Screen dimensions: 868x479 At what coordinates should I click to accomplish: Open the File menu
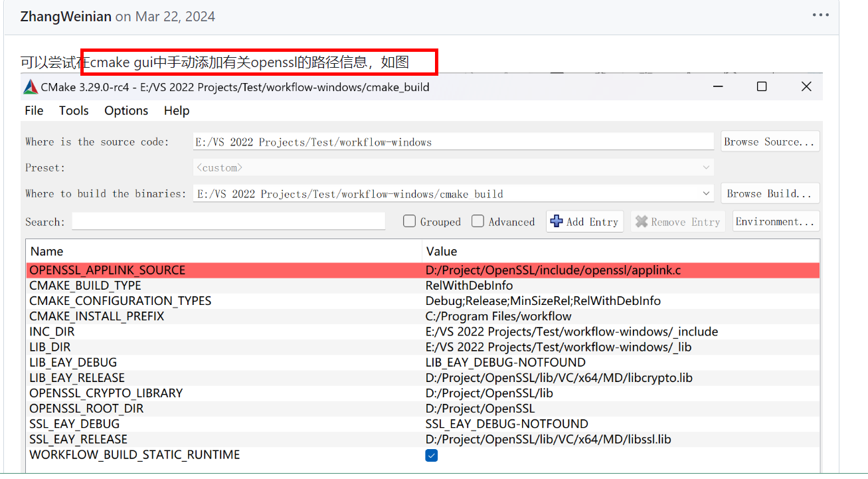[33, 110]
